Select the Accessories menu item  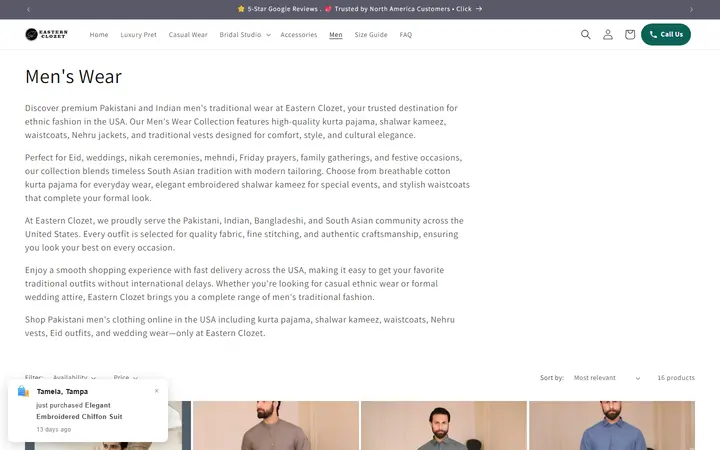[x=298, y=34]
